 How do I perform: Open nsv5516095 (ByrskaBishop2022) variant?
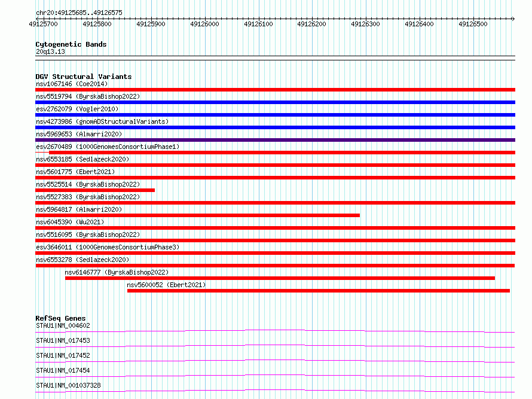pos(88,234)
